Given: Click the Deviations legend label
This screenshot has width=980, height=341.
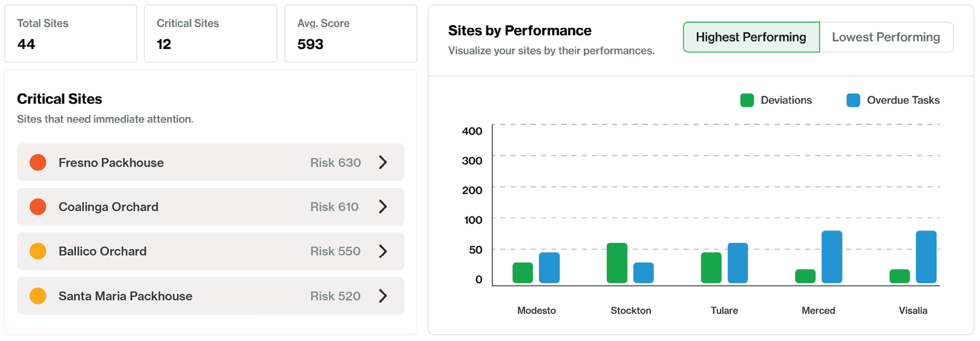Looking at the screenshot, I should point(786,100).
